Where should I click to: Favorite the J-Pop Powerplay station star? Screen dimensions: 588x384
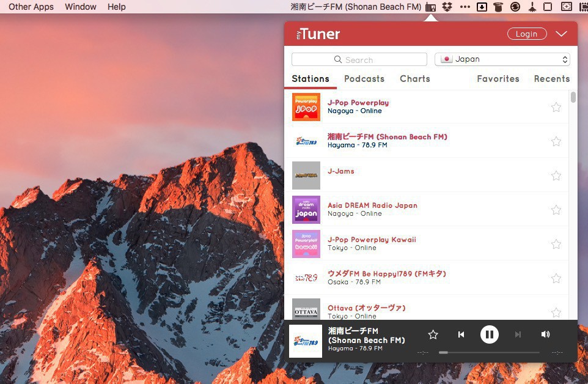[x=556, y=107]
